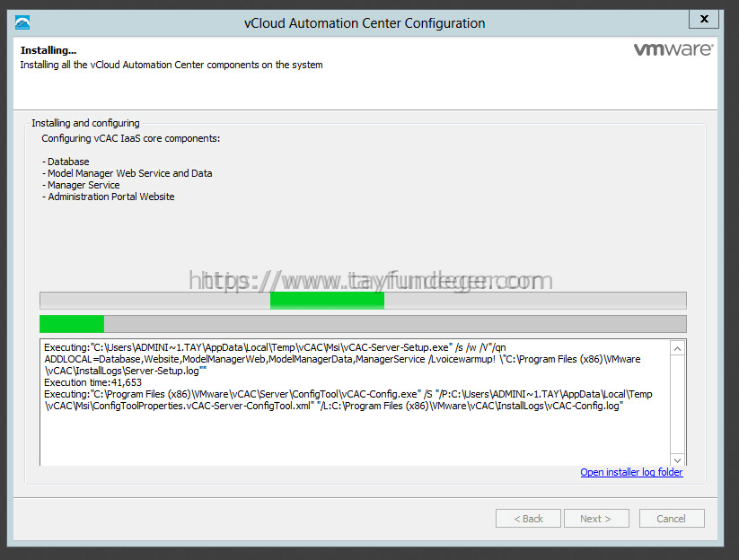Click the "- Manager Service" entry
The width and height of the screenshot is (739, 560).
[81, 185]
